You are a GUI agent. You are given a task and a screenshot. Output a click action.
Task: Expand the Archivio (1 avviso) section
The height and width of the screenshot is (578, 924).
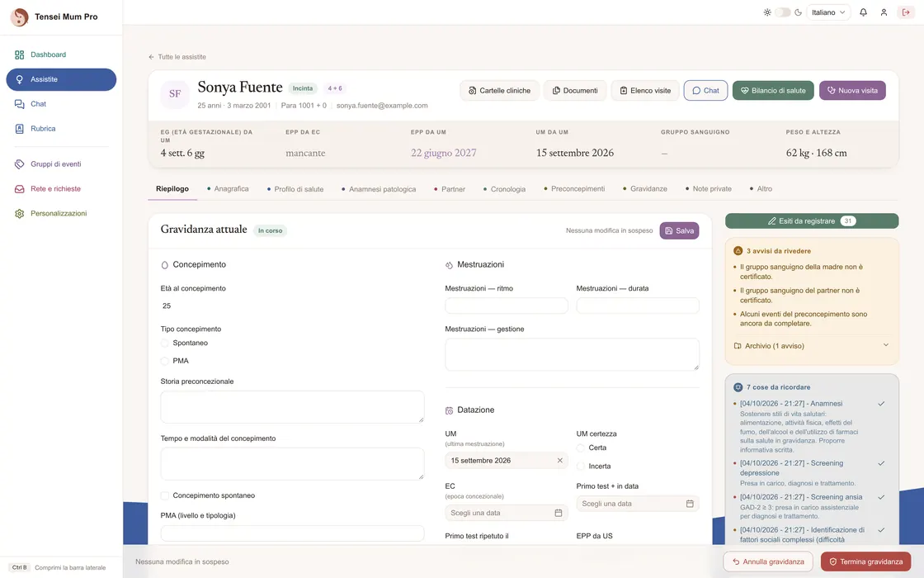click(812, 346)
